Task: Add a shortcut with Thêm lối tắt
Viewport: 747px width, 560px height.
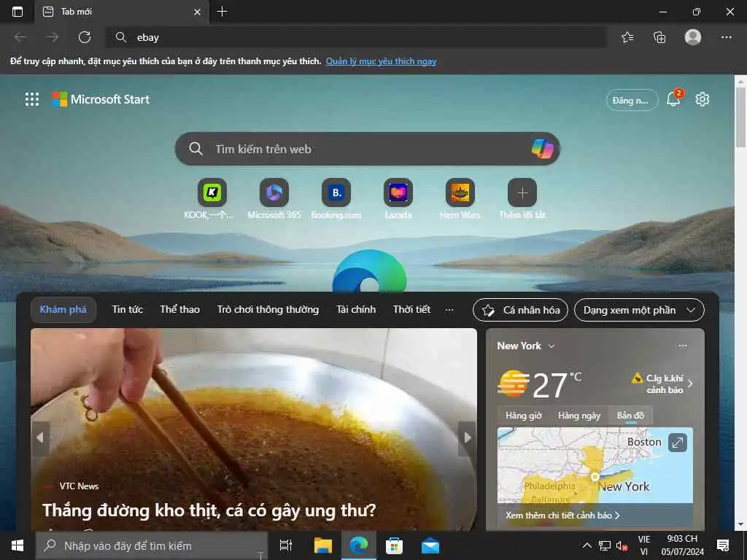Action: [522, 192]
